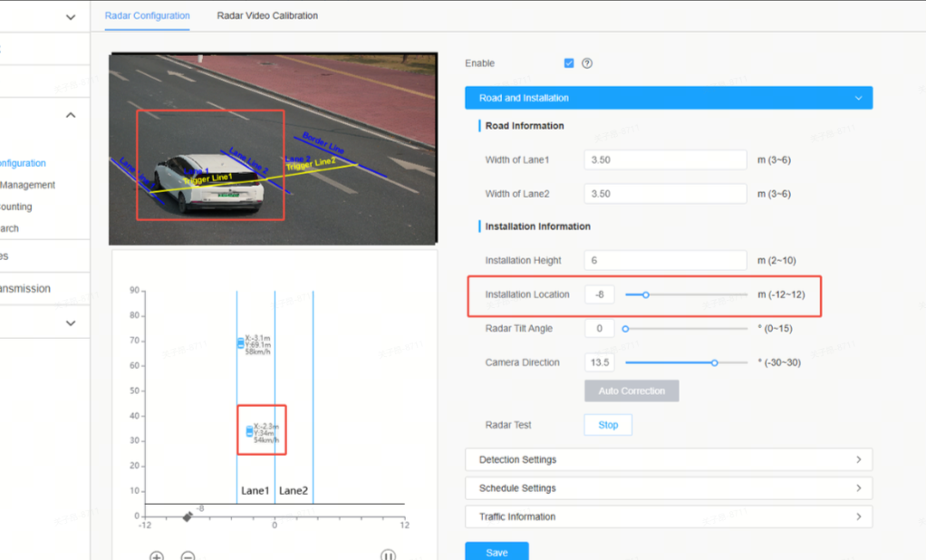Click the Radar Test label
926x560 pixels.
508,425
